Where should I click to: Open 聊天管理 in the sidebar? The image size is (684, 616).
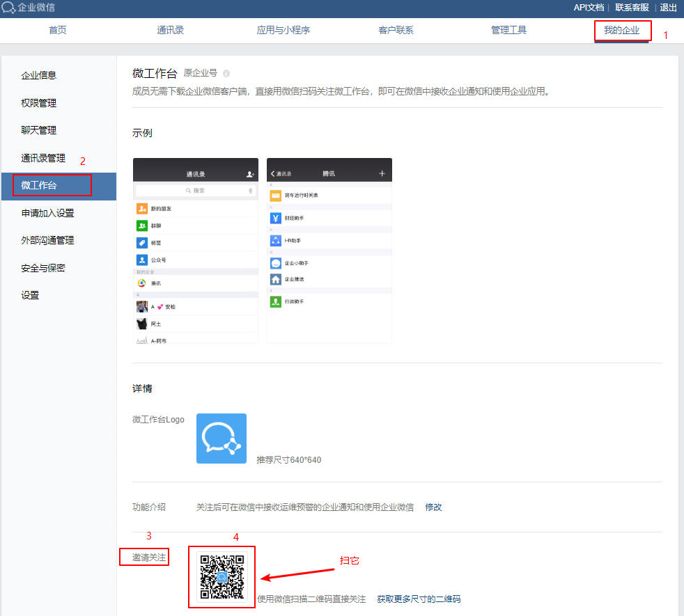click(39, 130)
